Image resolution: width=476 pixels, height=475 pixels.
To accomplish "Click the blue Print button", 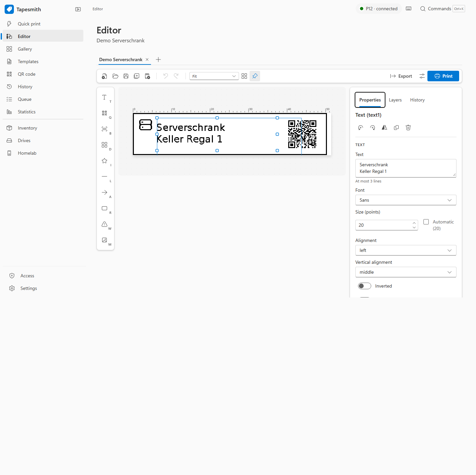I will coord(443,76).
